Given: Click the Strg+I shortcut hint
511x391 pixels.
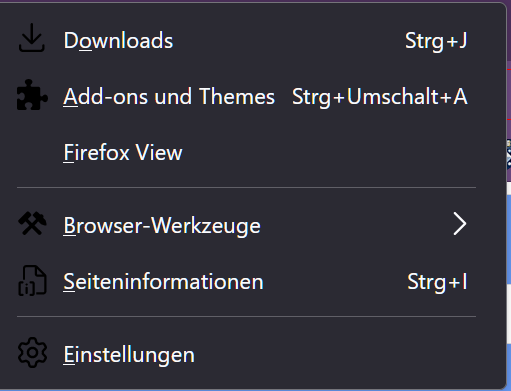Looking at the screenshot, I should coord(437,282).
